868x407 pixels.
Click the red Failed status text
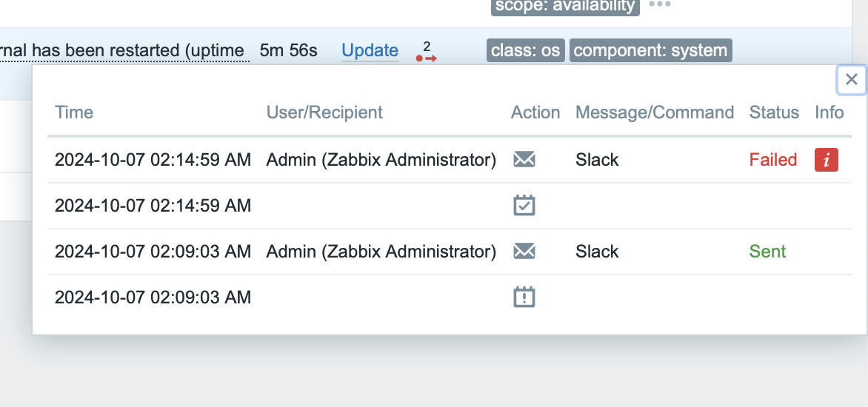772,160
